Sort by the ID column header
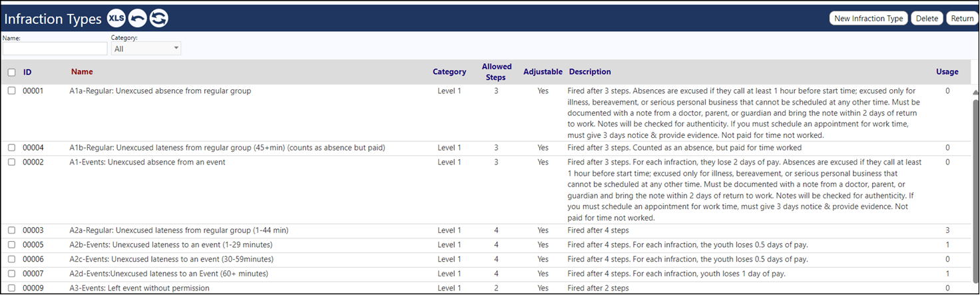Screen dimensions: 980x295 pos(27,72)
